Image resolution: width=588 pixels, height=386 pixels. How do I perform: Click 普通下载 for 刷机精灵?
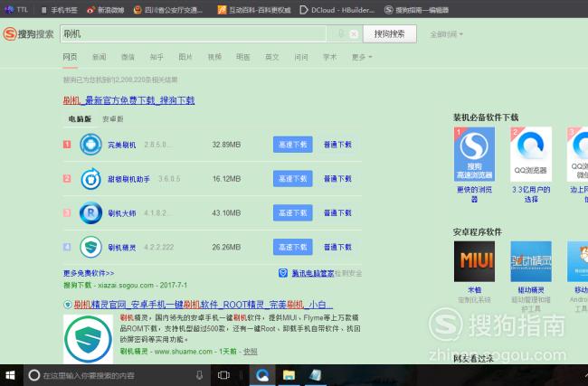click(x=337, y=247)
